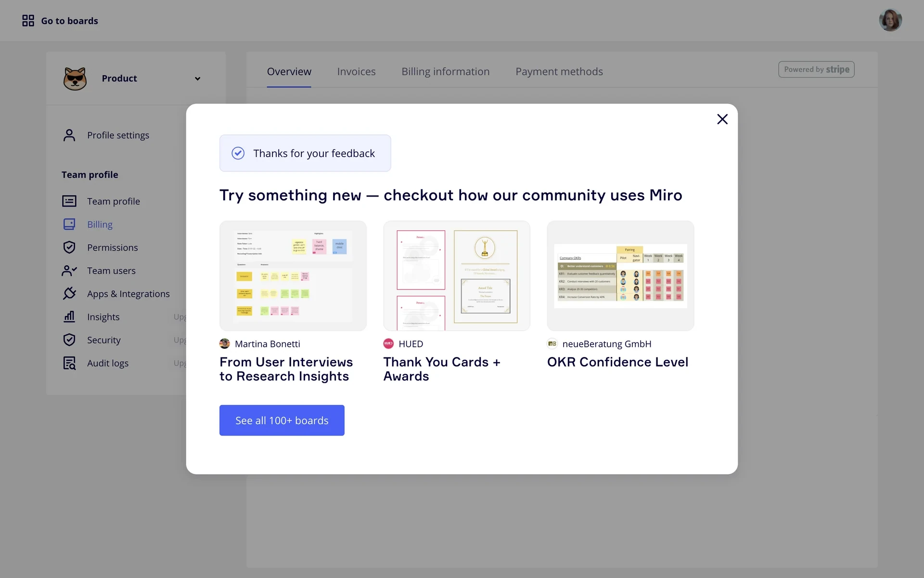Click See all 100+ boards button
This screenshot has height=578, width=924.
pyautogui.click(x=282, y=420)
